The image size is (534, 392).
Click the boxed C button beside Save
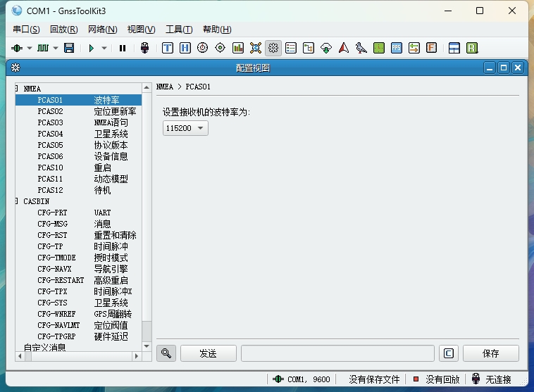[x=449, y=353]
